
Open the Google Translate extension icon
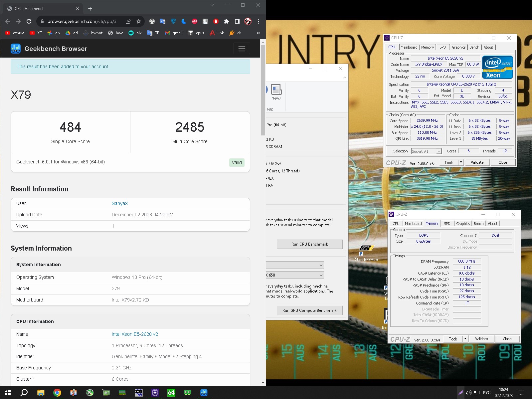[163, 21]
